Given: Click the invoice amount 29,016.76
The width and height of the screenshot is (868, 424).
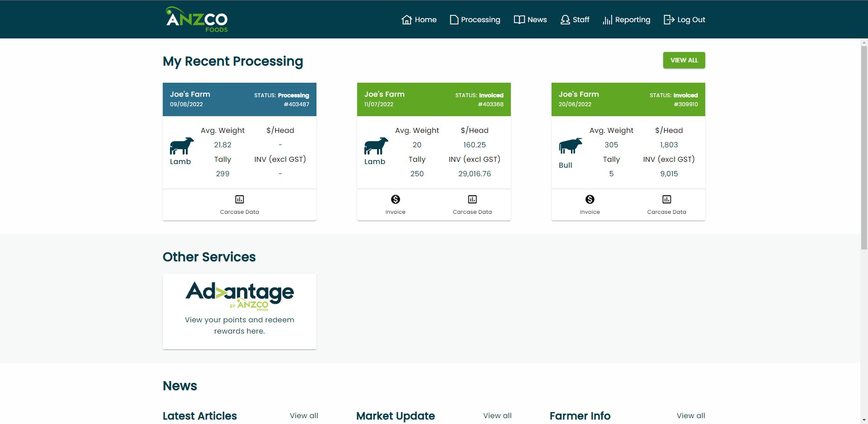Looking at the screenshot, I should [475, 174].
